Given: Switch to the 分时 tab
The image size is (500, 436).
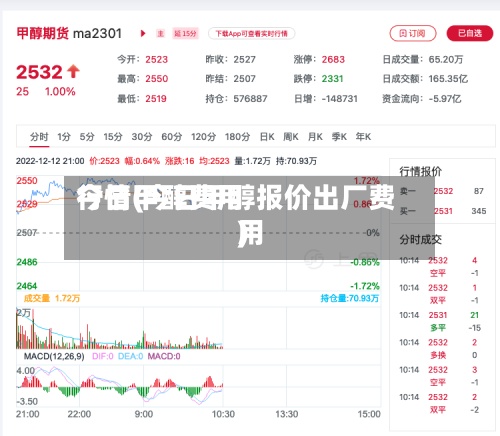Looking at the screenshot, I should pyautogui.click(x=39, y=137).
